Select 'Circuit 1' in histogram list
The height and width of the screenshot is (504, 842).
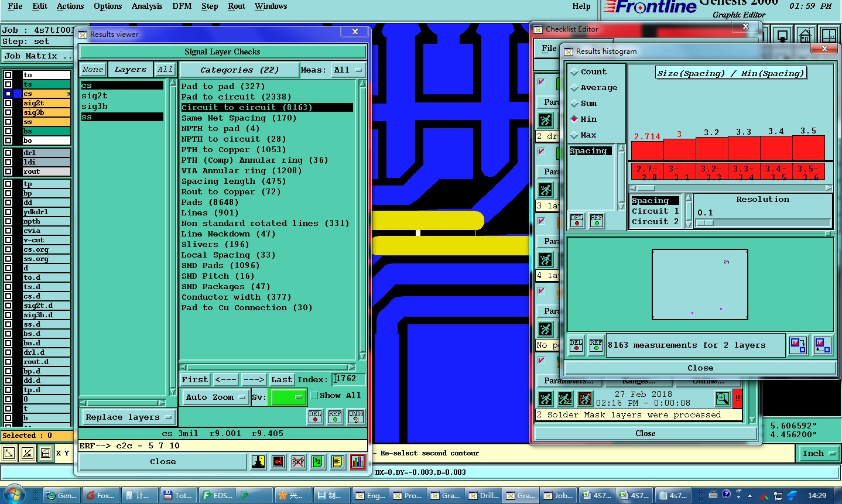click(x=655, y=211)
